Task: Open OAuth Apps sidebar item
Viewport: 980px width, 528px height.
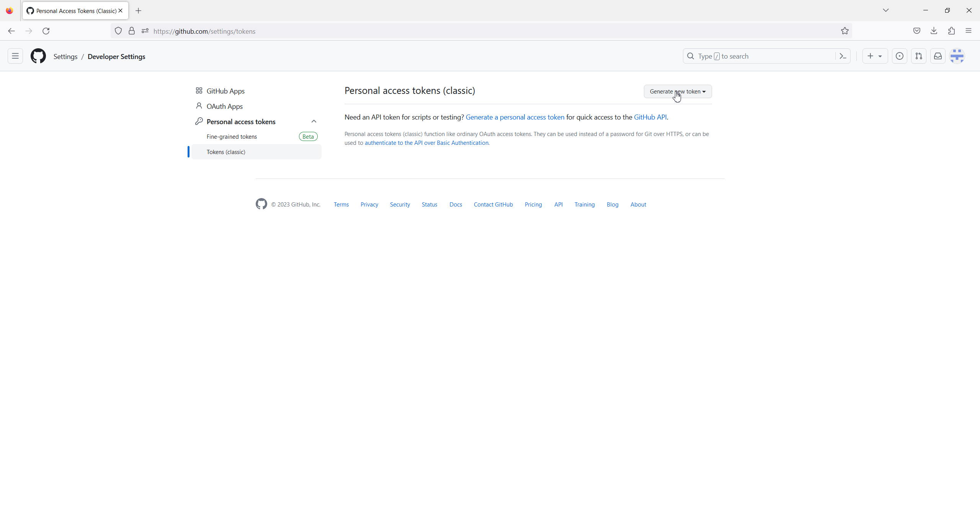Action: click(224, 107)
